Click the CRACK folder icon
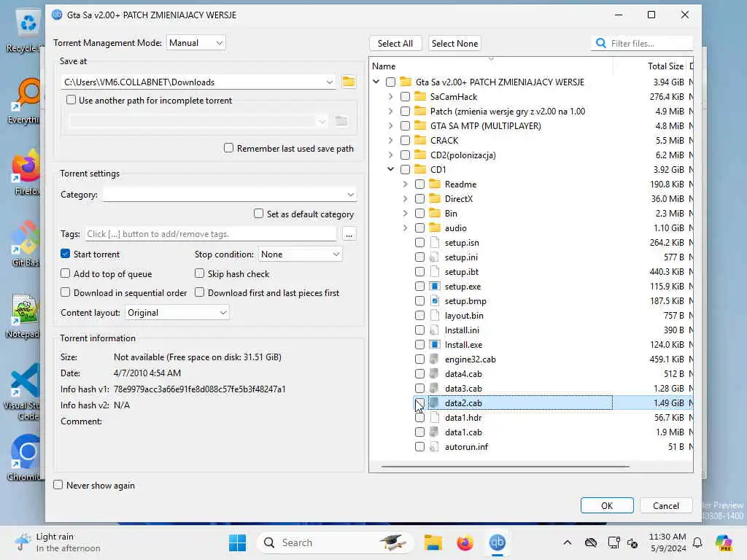This screenshot has width=747, height=560. point(419,141)
